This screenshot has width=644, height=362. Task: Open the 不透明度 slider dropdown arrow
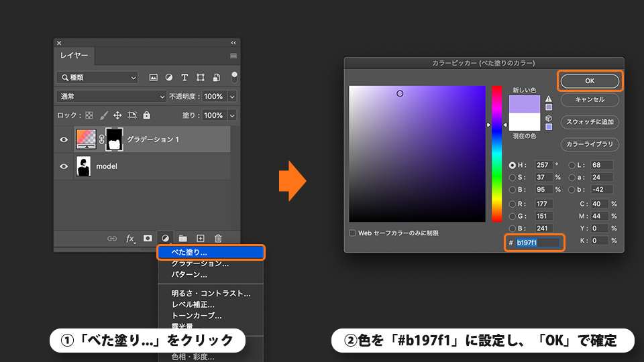tap(232, 97)
